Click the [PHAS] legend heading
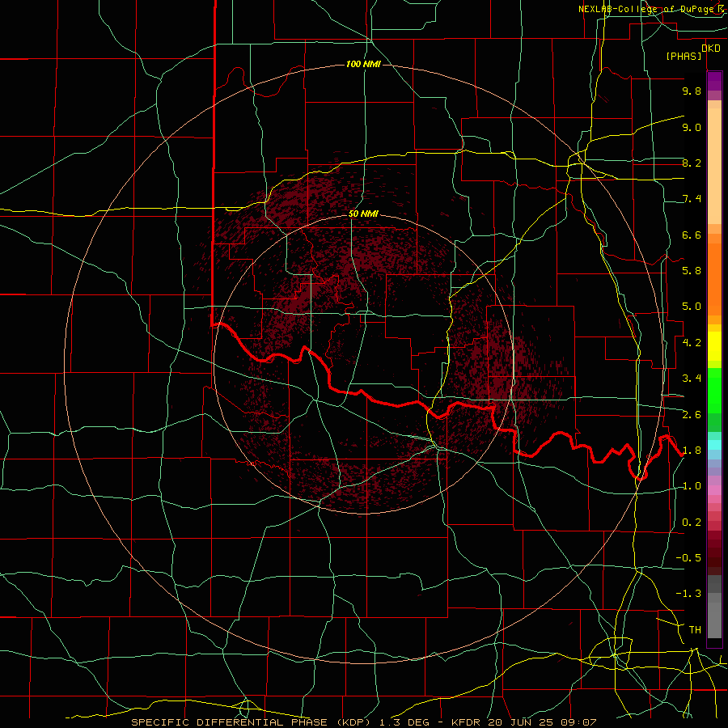The height and width of the screenshot is (728, 728). coord(684,56)
